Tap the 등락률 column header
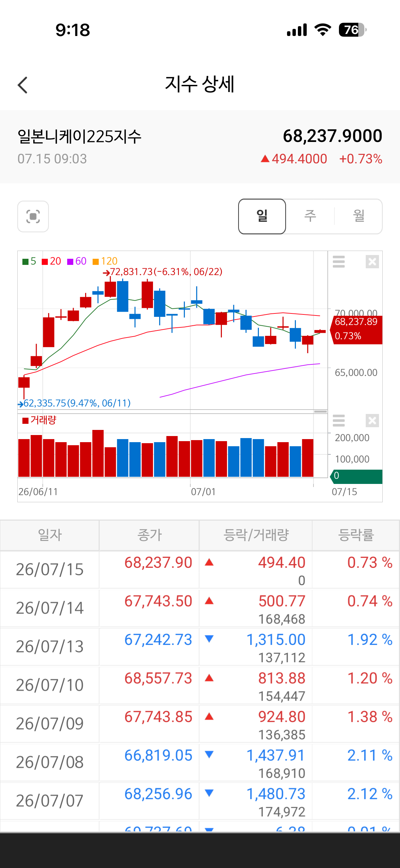400x868 pixels. pos(356,535)
